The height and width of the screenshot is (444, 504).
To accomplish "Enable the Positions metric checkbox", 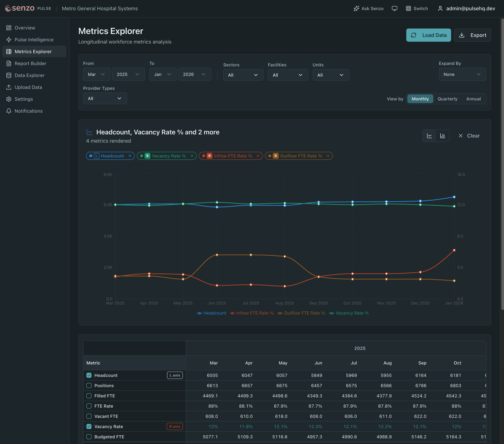I will coord(89,385).
